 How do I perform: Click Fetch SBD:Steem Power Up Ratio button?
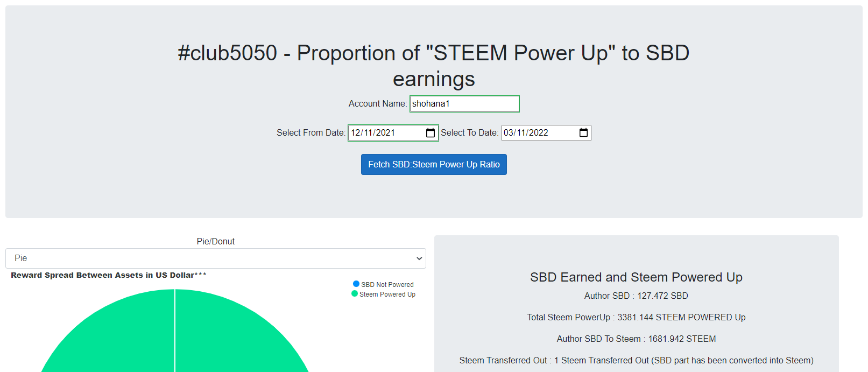coord(434,165)
